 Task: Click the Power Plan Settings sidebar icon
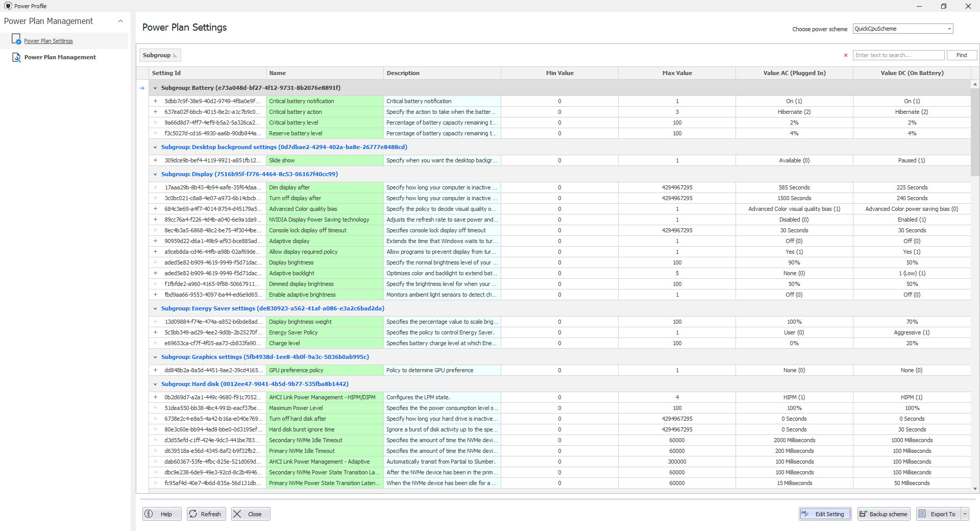point(16,40)
